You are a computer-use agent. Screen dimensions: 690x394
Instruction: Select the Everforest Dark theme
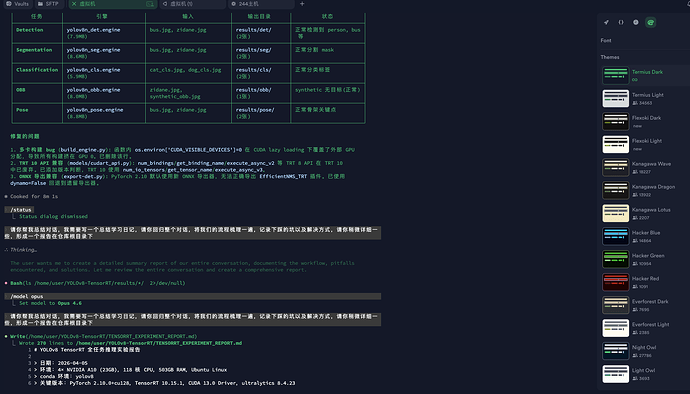[x=645, y=305]
